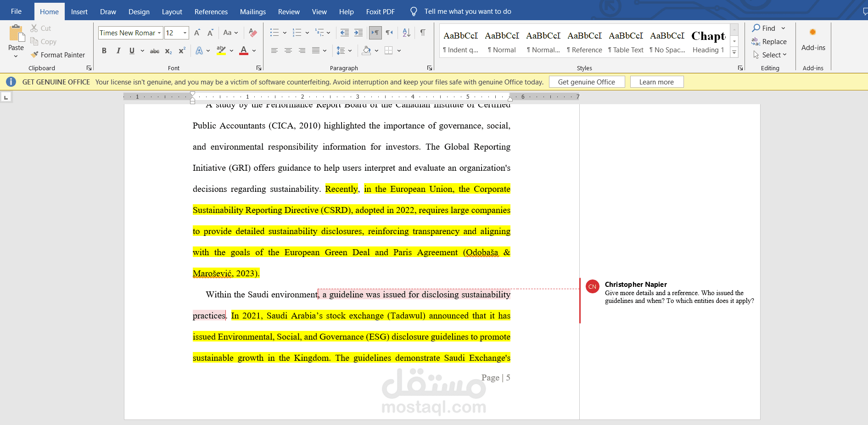Image resolution: width=868 pixels, height=425 pixels.
Task: Toggle the Show/Hide paragraph marks icon
Action: (423, 32)
